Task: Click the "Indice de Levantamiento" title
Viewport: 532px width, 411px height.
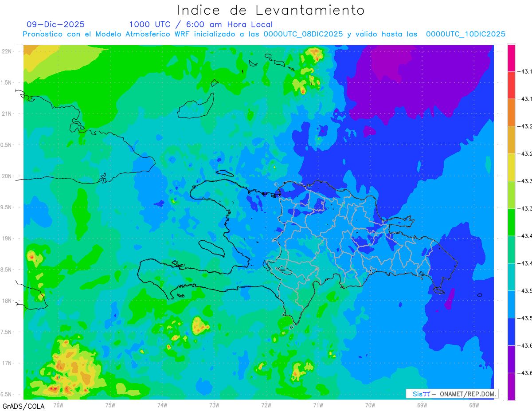Action: pyautogui.click(x=270, y=10)
